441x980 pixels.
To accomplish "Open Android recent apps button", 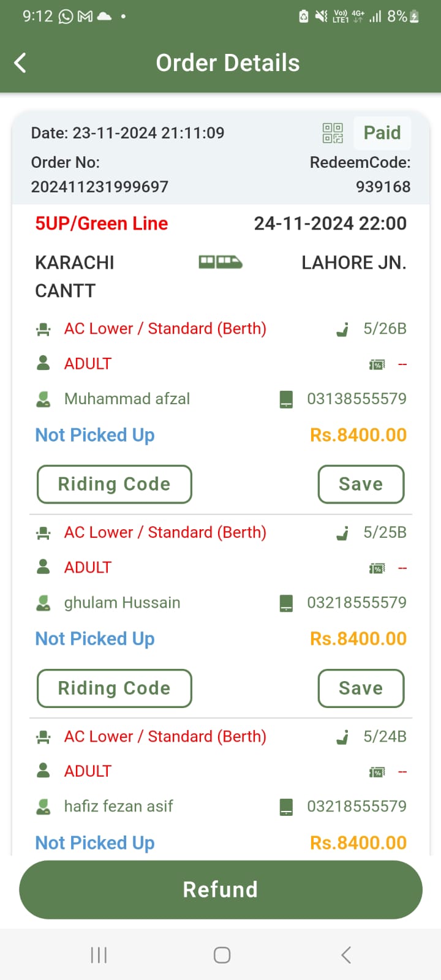I will point(99,955).
